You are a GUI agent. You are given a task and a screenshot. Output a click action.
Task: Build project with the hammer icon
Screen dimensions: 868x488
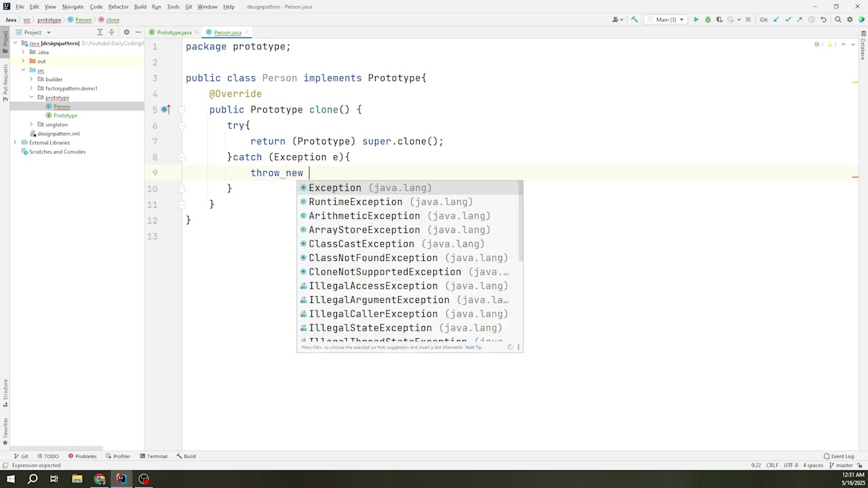point(634,20)
